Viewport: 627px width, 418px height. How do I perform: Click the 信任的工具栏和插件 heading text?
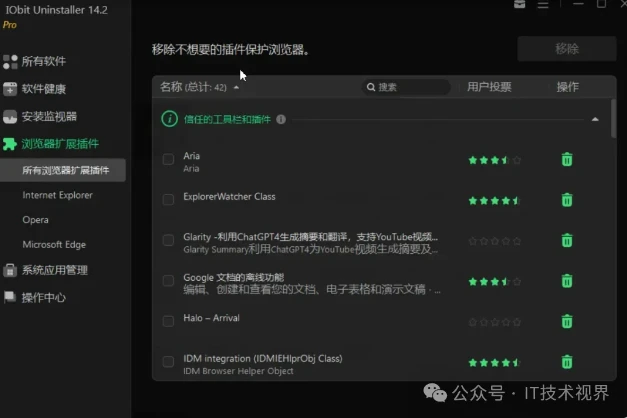coord(227,119)
